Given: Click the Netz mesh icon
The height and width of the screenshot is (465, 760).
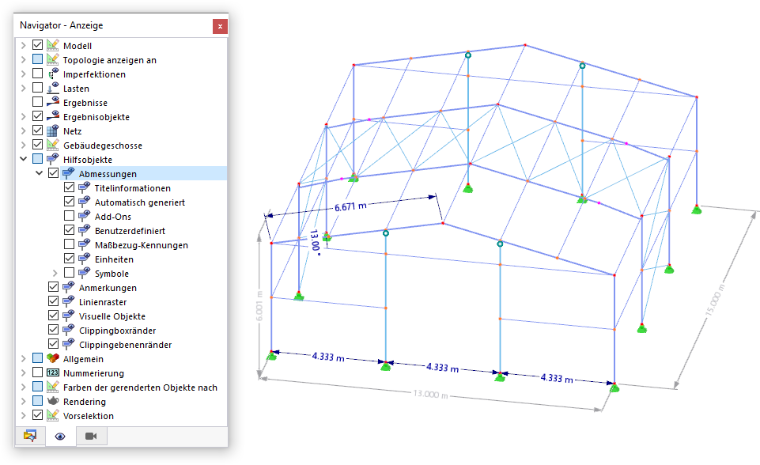Looking at the screenshot, I should point(53,130).
